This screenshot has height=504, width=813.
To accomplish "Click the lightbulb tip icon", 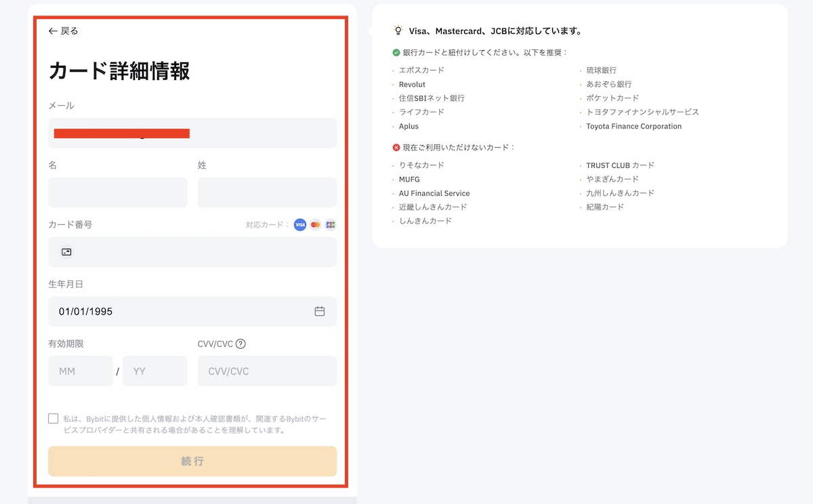I will click(x=398, y=30).
